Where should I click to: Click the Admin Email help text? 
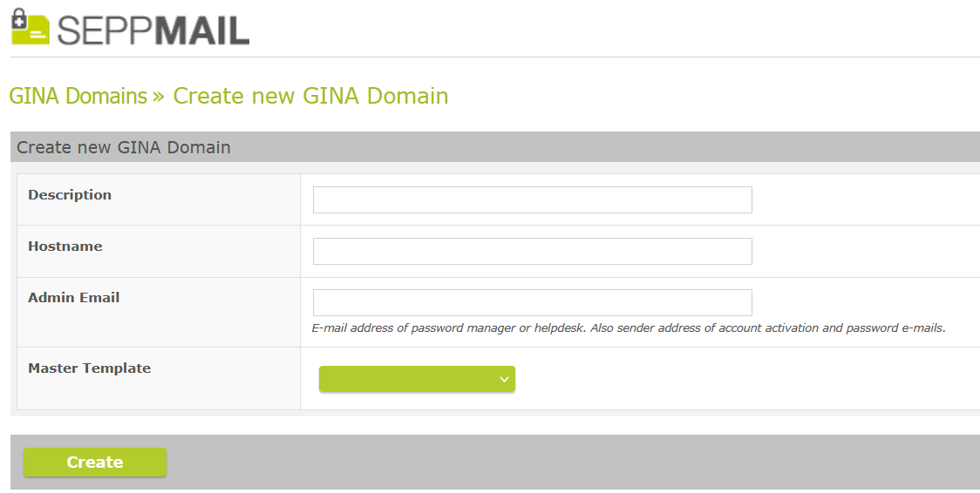tap(628, 328)
